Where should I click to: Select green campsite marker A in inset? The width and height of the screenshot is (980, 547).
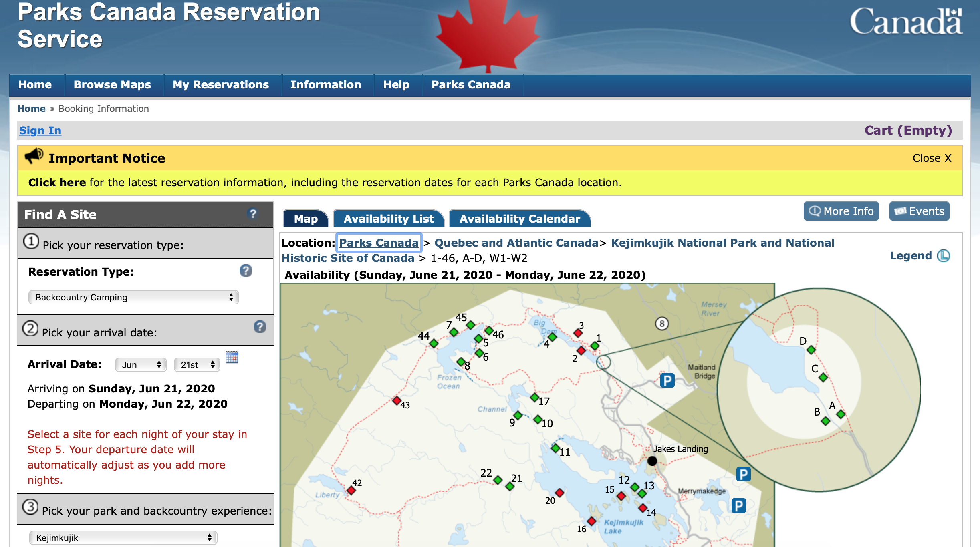(841, 414)
